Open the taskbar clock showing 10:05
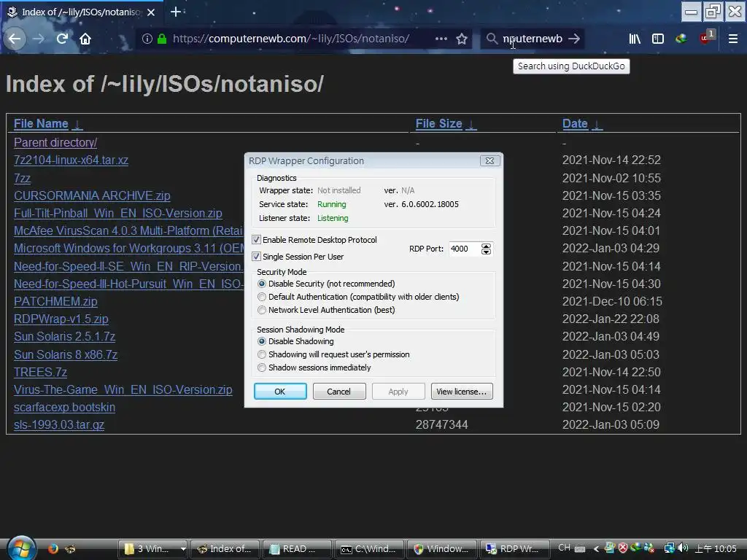 (716, 548)
